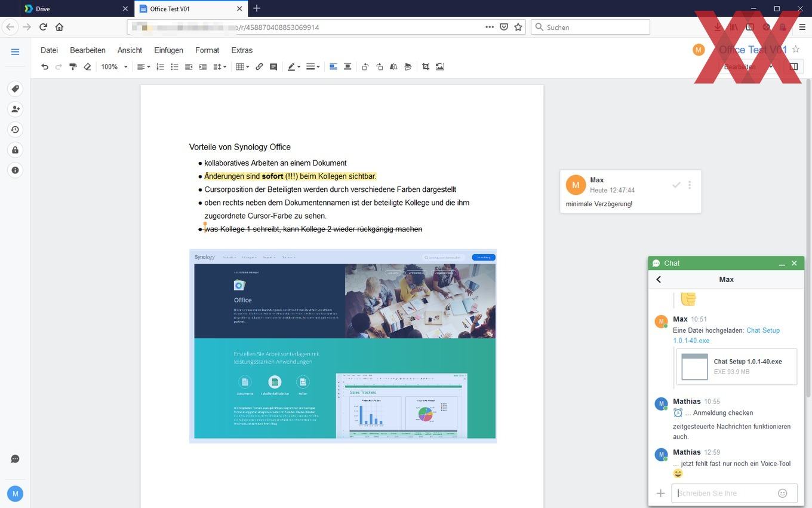Open the Ansicht menu
Image resolution: width=812 pixels, height=508 pixels.
coord(130,50)
